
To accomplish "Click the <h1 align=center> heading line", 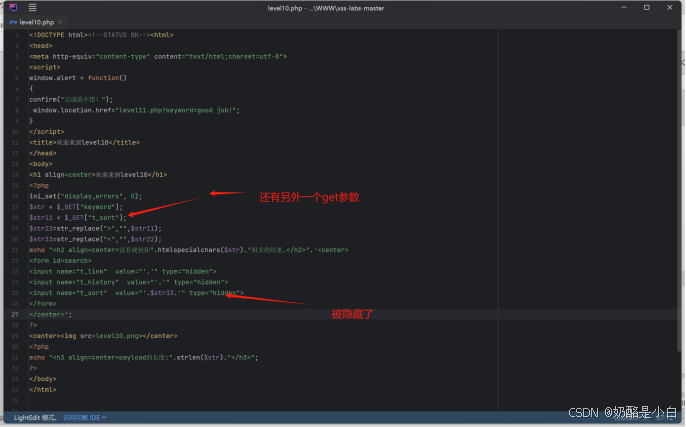I will click(98, 175).
